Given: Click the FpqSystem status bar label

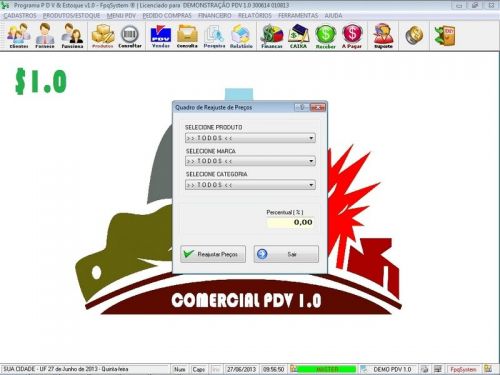Looking at the screenshot, I should click(x=463, y=369).
